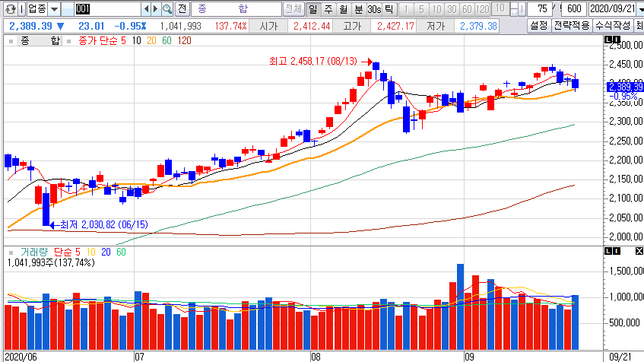The image size is (644, 362).
Task: Close the volume panel with the X icon
Action: pos(639,251)
